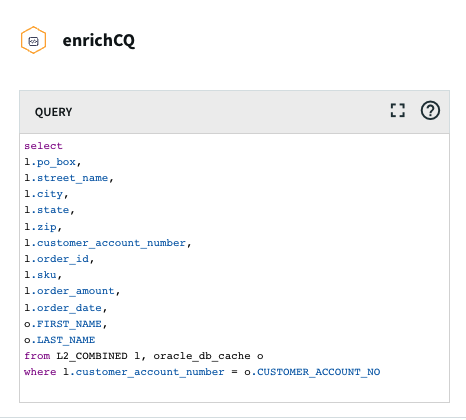466x420 pixels.
Task: Click the l.order_amount line
Action: 72,291
